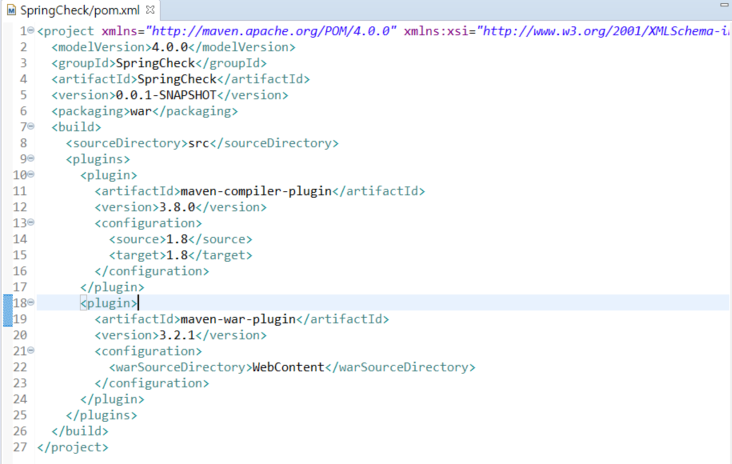Collapse the plugins element at line 9

coord(31,158)
